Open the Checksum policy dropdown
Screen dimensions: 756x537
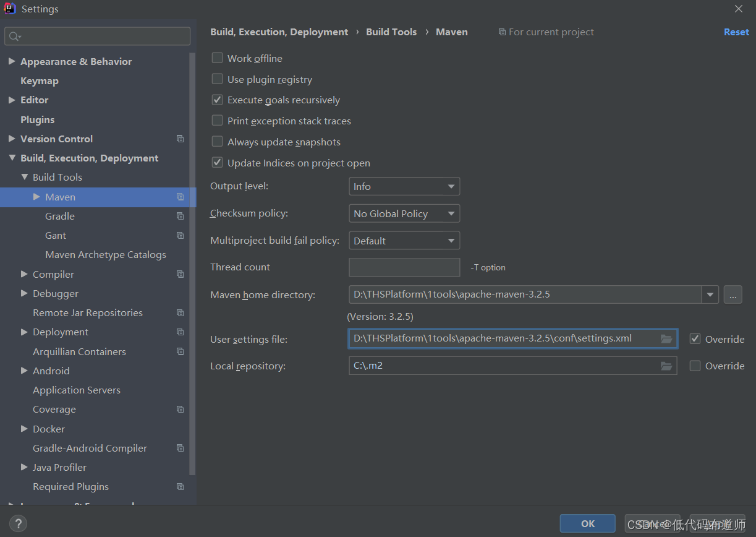pyautogui.click(x=404, y=213)
